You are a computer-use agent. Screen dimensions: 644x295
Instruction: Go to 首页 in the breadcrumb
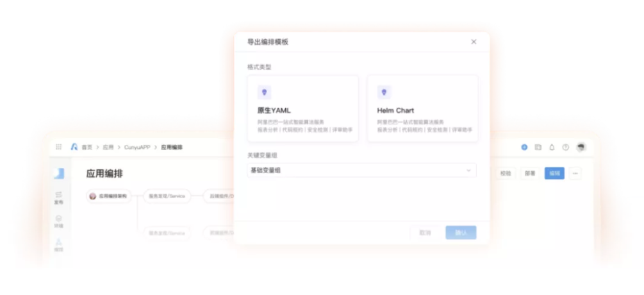point(87,147)
